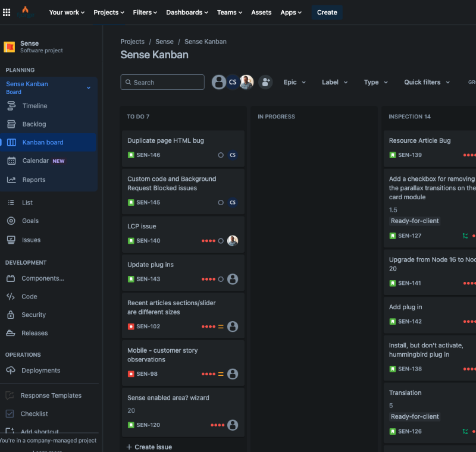Open Assets in the top navigation

(261, 12)
